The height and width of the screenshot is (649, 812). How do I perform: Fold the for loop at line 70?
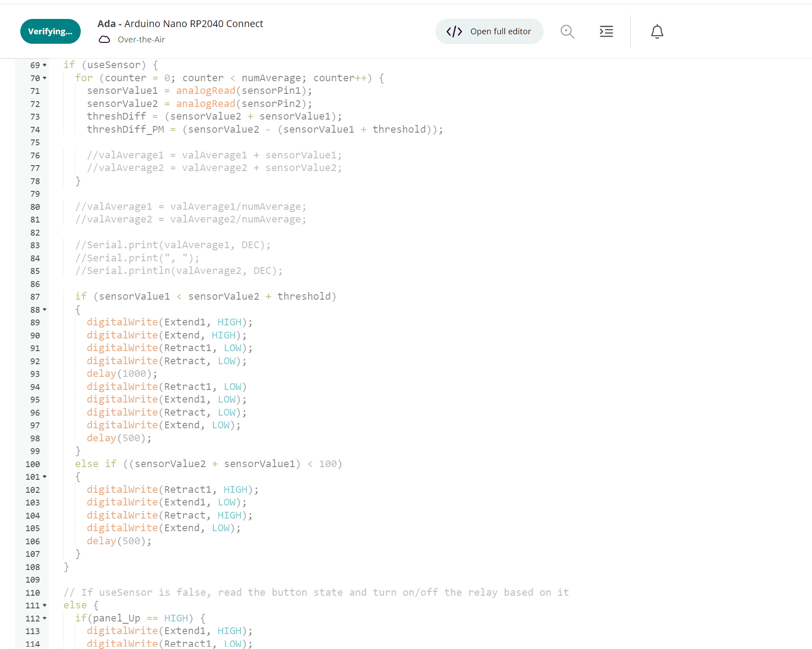pyautogui.click(x=45, y=79)
